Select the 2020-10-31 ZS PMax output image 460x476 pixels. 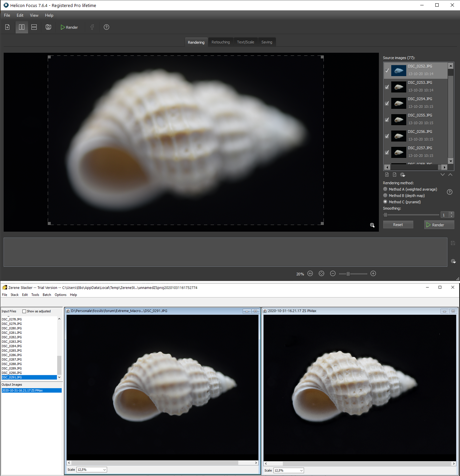31,390
